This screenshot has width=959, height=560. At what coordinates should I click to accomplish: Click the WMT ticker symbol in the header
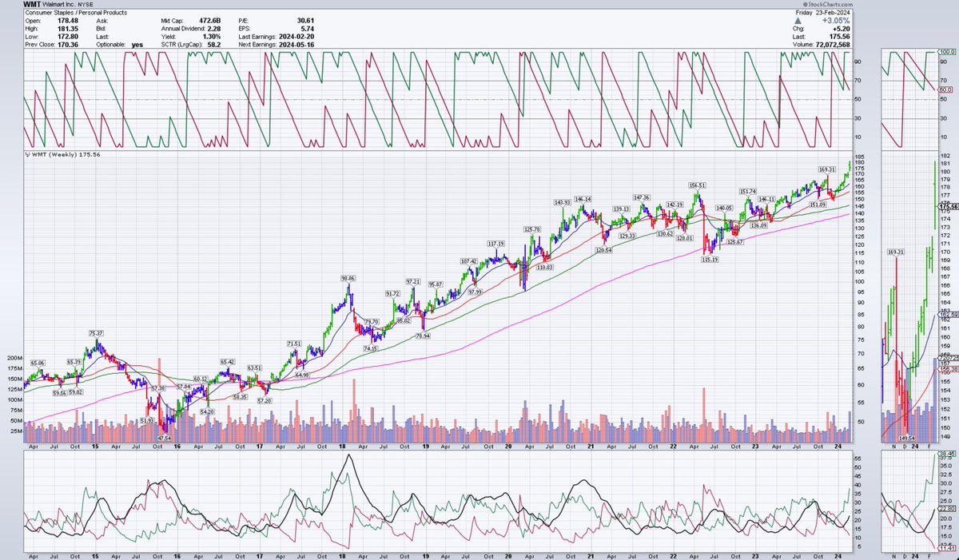[34, 6]
